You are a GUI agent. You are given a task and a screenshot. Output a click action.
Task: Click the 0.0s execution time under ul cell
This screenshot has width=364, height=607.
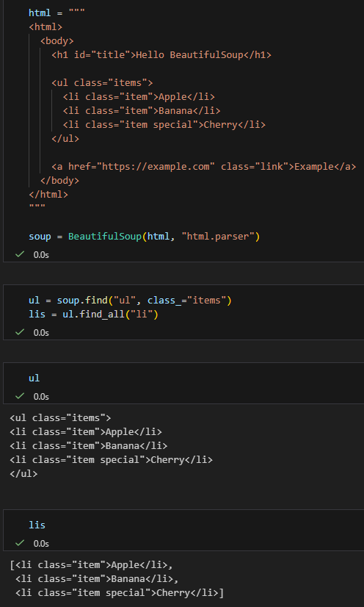point(41,396)
